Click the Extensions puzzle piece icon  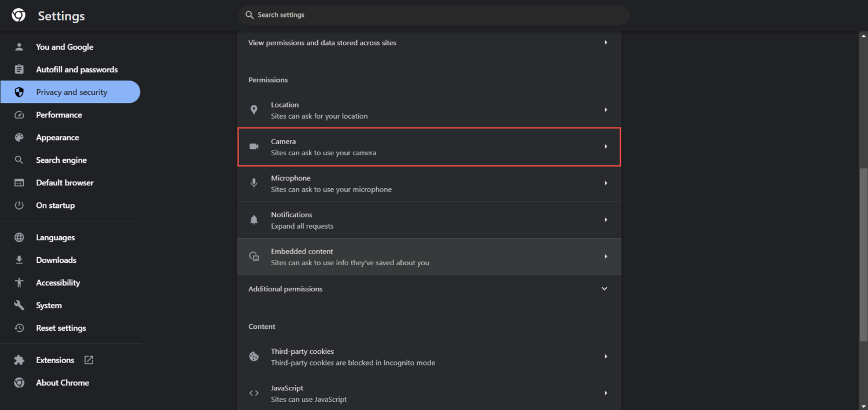19,360
